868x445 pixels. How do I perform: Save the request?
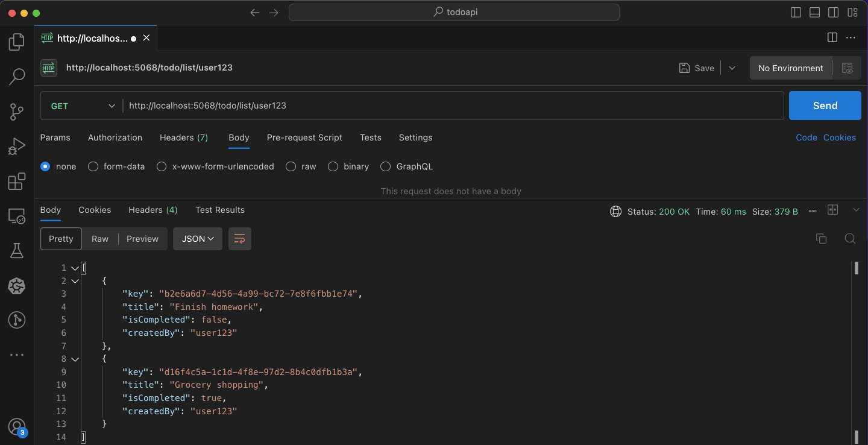tap(697, 68)
